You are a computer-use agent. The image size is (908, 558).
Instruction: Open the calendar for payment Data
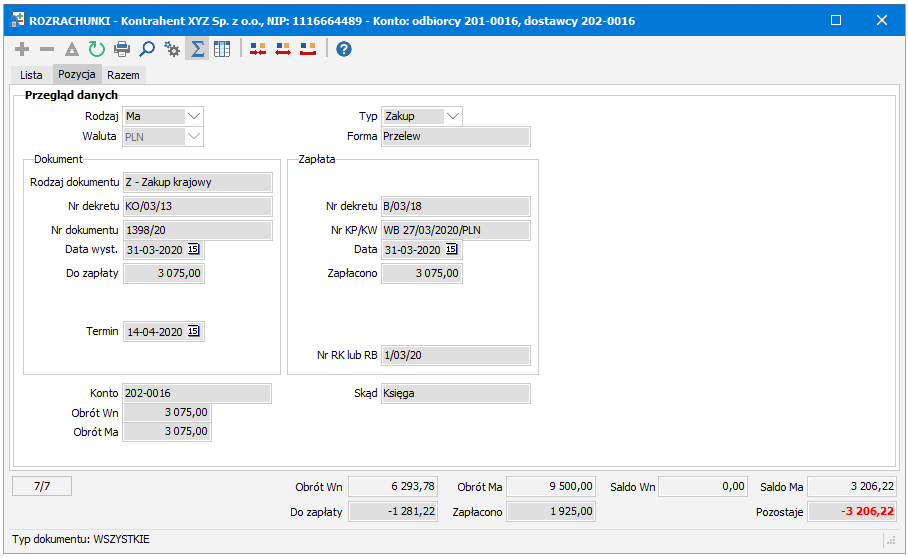(x=452, y=249)
